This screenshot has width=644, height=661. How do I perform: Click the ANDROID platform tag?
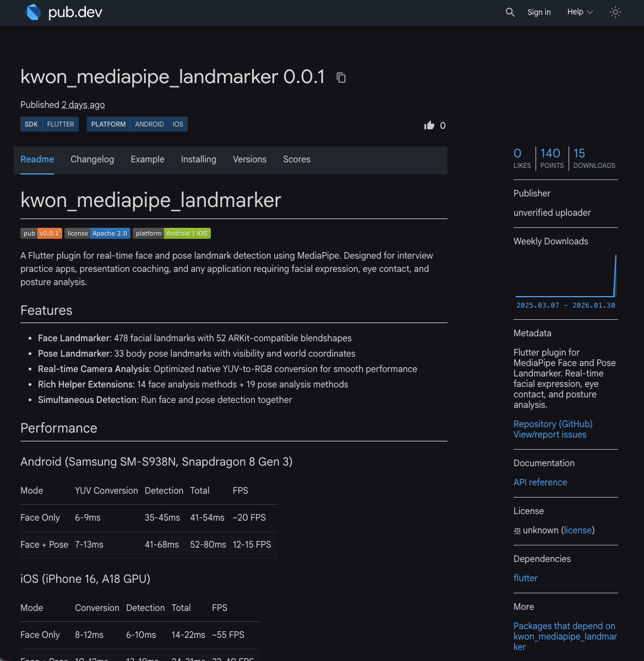click(149, 124)
